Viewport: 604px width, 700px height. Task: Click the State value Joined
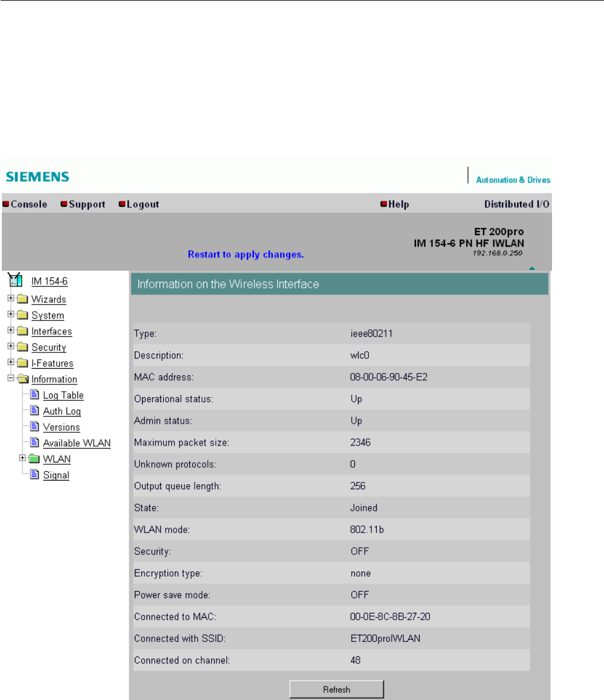coord(364,508)
